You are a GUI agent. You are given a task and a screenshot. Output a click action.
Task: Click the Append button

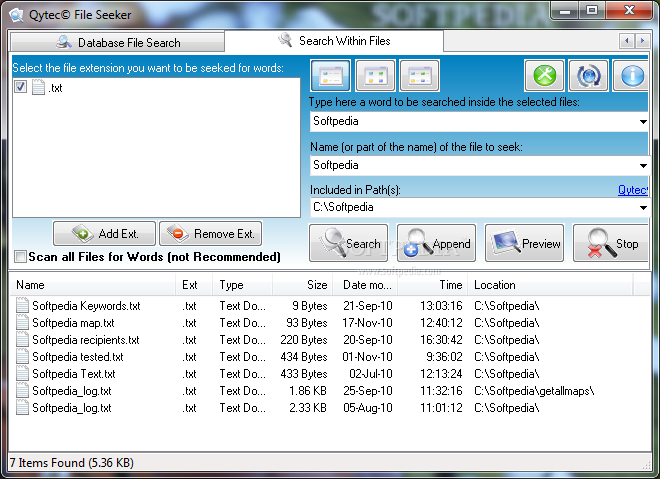436,243
